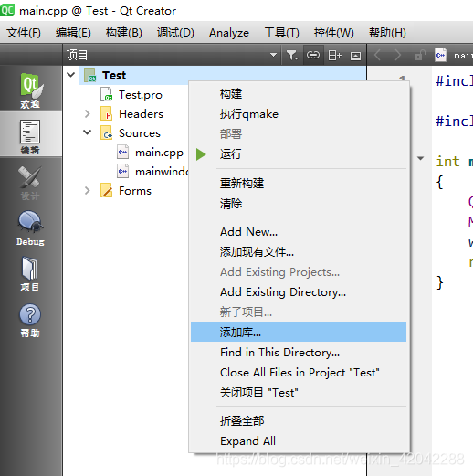473x476 pixels.
Task: Open the 调试(D) menu
Action: [x=175, y=33]
